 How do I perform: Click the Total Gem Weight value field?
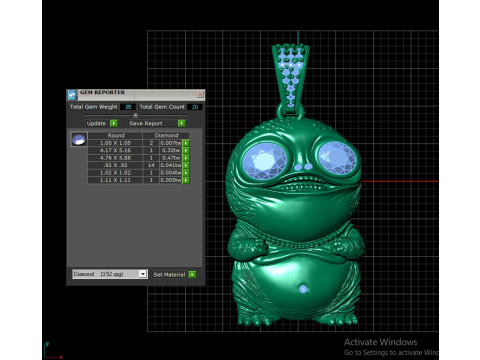[128, 107]
